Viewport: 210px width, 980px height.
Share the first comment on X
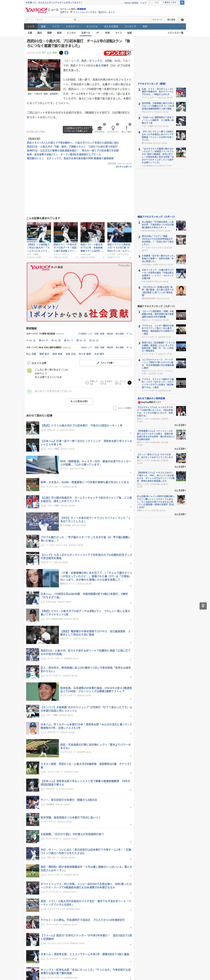130,383
